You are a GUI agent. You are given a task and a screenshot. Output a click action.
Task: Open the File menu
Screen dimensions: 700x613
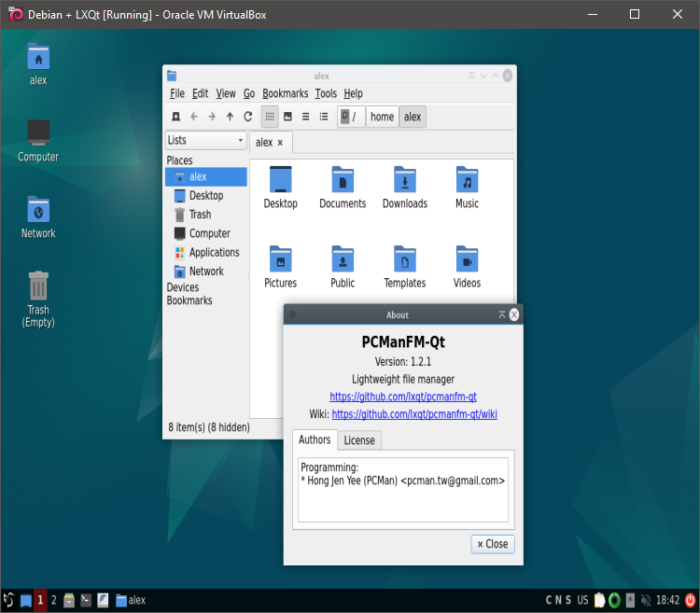coord(177,93)
